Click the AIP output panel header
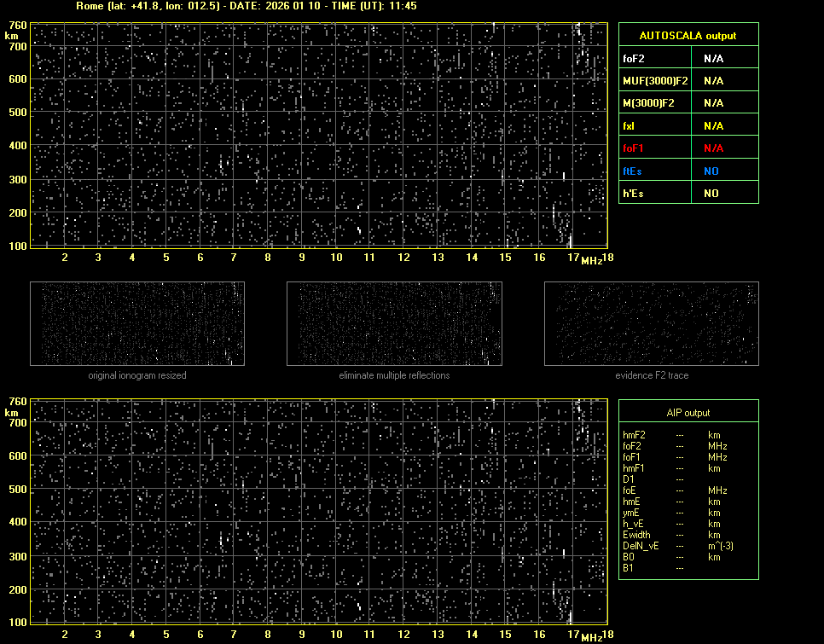Image resolution: width=824 pixels, height=644 pixels. coord(688,413)
